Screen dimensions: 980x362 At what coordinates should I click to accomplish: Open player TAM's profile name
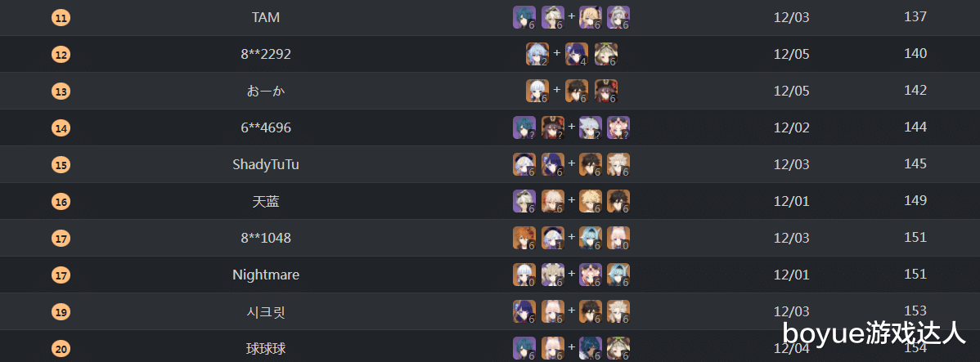click(x=266, y=17)
